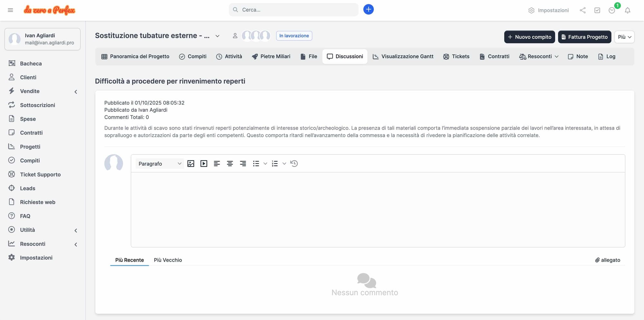Viewport: 644px width, 320px height.
Task: Align text center in comment editor
Action: click(230, 164)
